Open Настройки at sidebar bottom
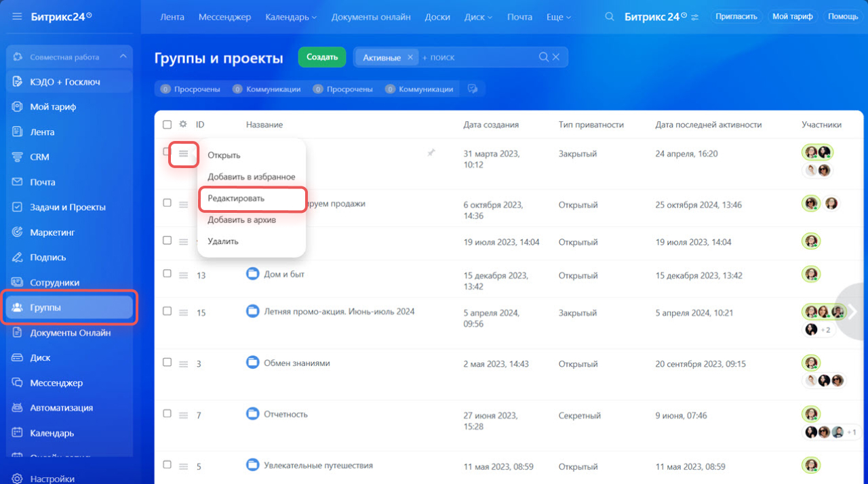This screenshot has height=484, width=868. (44, 479)
